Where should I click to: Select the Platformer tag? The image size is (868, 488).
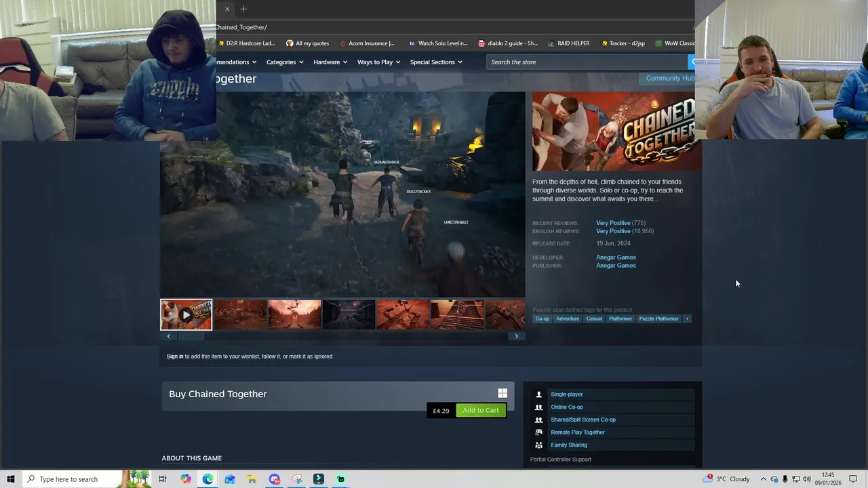620,319
